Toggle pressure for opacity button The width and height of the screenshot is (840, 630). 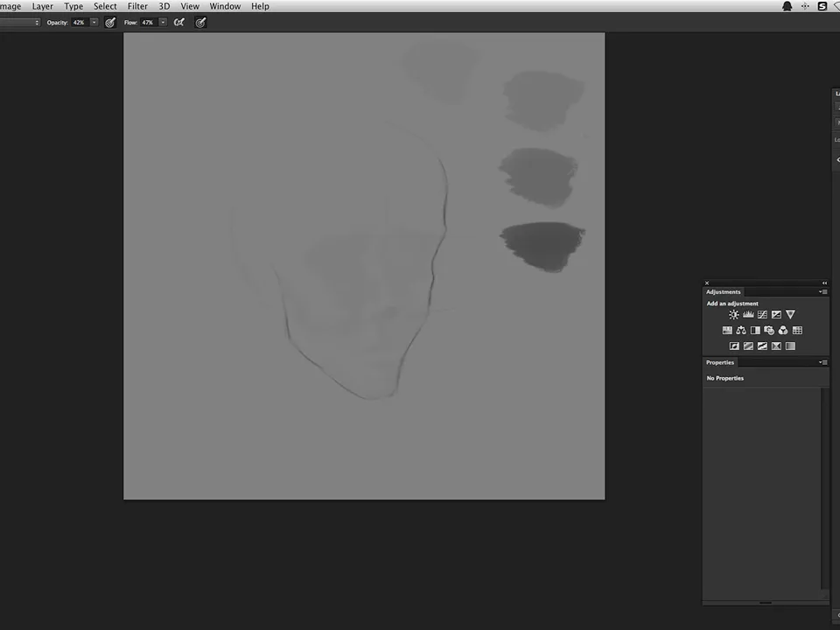pyautogui.click(x=110, y=23)
